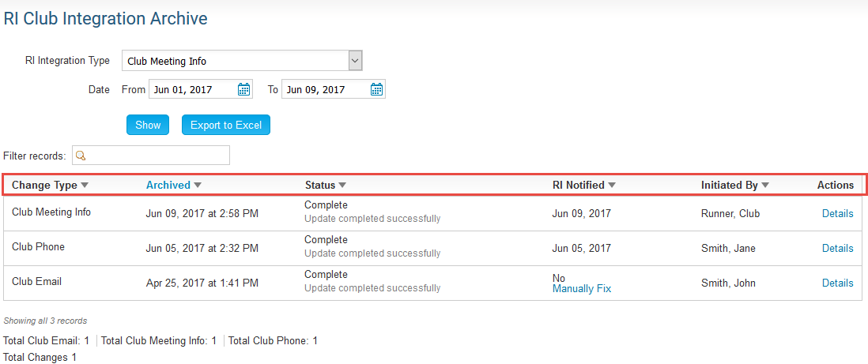The height and width of the screenshot is (364, 868).
Task: Sort by Archived column arrow
Action: (x=198, y=186)
